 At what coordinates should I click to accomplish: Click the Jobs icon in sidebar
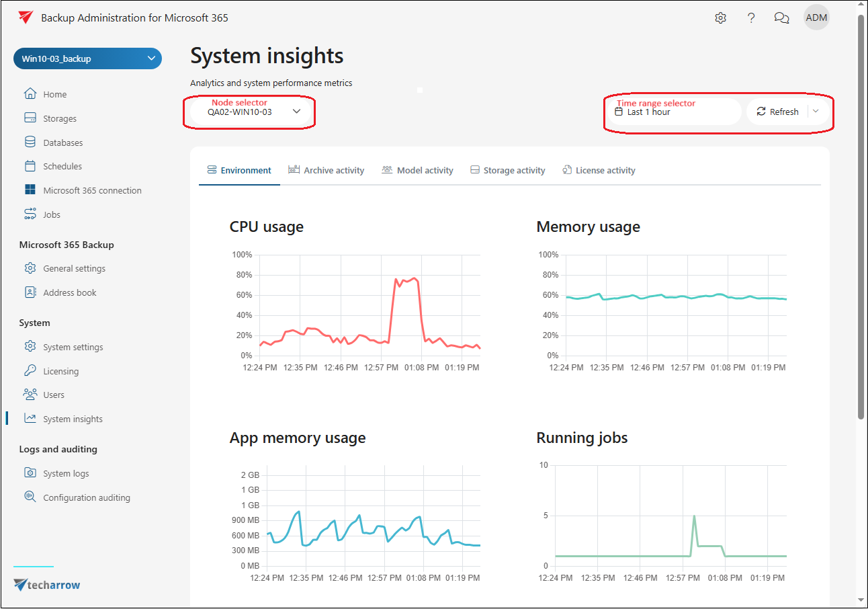pyautogui.click(x=30, y=214)
